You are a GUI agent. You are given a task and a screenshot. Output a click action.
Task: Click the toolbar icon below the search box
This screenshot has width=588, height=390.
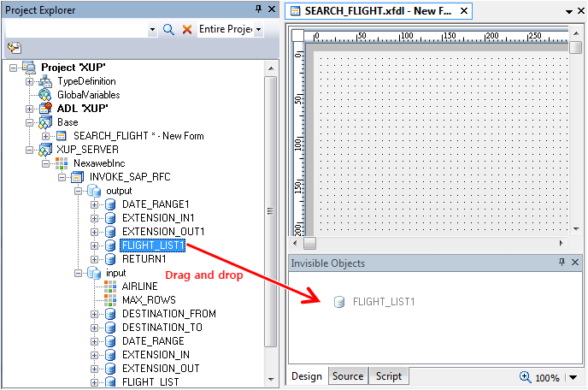point(15,48)
